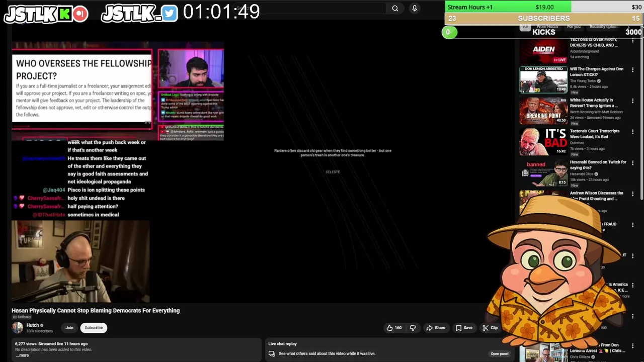
Task: Click the JSTLK Kick logo overlay
Action: coord(64,14)
